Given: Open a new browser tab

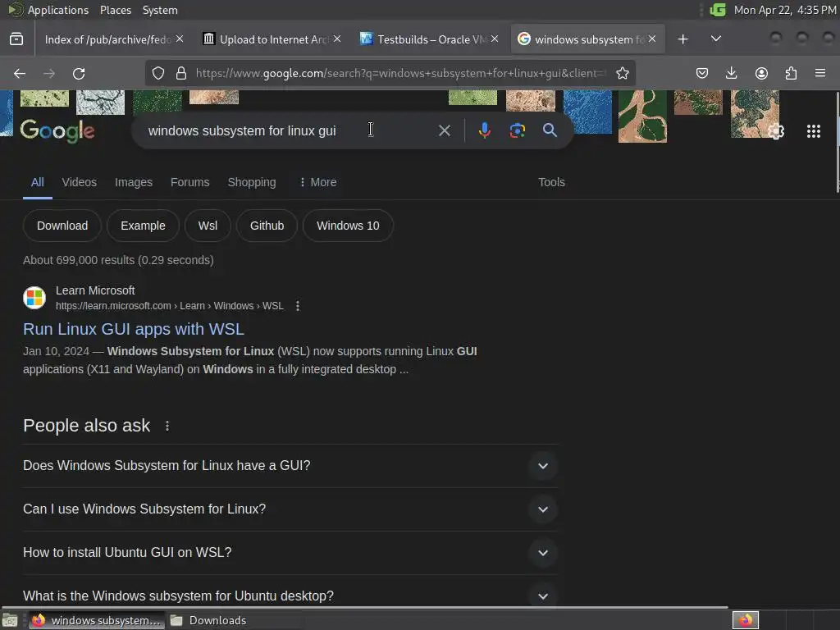Looking at the screenshot, I should coord(682,39).
